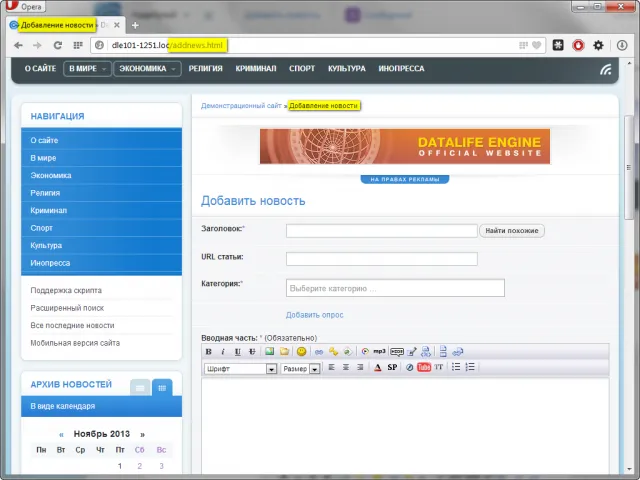Open Opera speed dial grid icon
The height and width of the screenshot is (480, 640).
click(78, 45)
